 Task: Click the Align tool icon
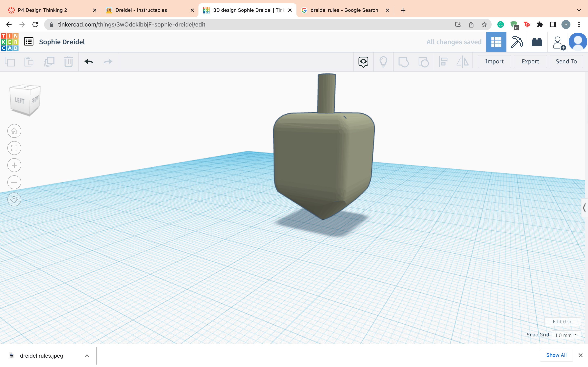[x=443, y=62]
